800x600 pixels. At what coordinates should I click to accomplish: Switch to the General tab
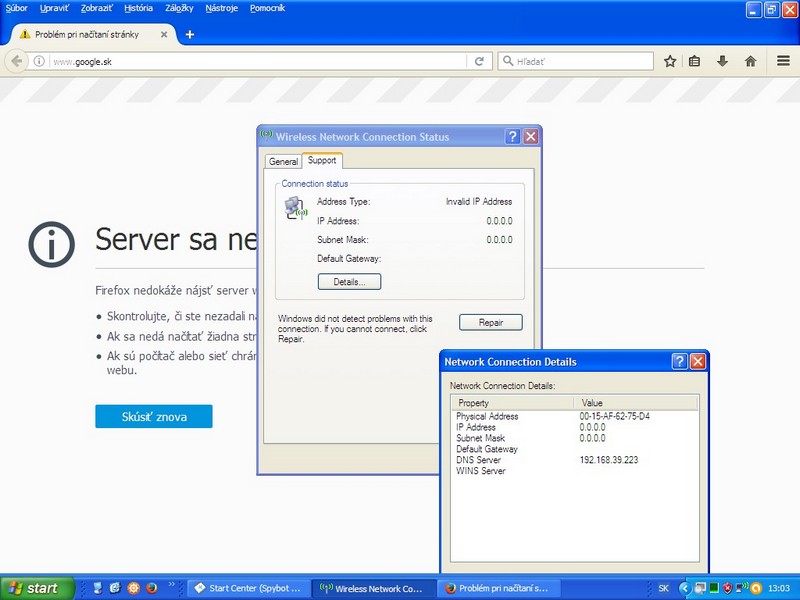click(x=283, y=161)
